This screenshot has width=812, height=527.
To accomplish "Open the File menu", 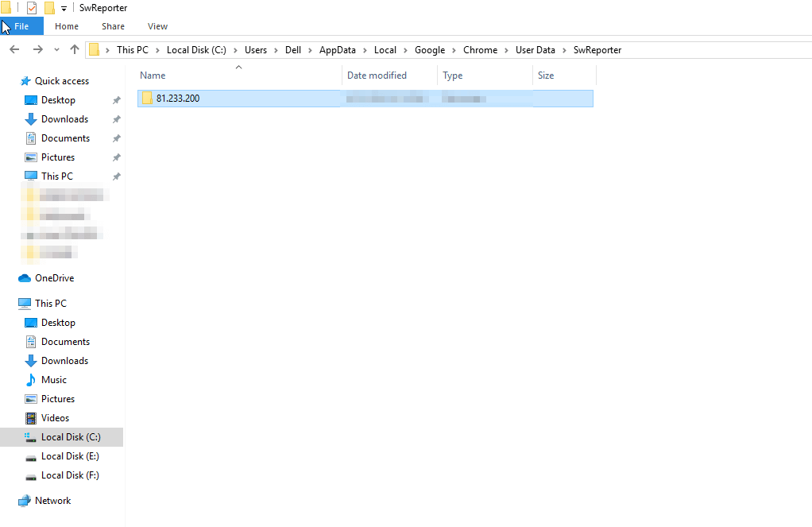I will click(21, 25).
